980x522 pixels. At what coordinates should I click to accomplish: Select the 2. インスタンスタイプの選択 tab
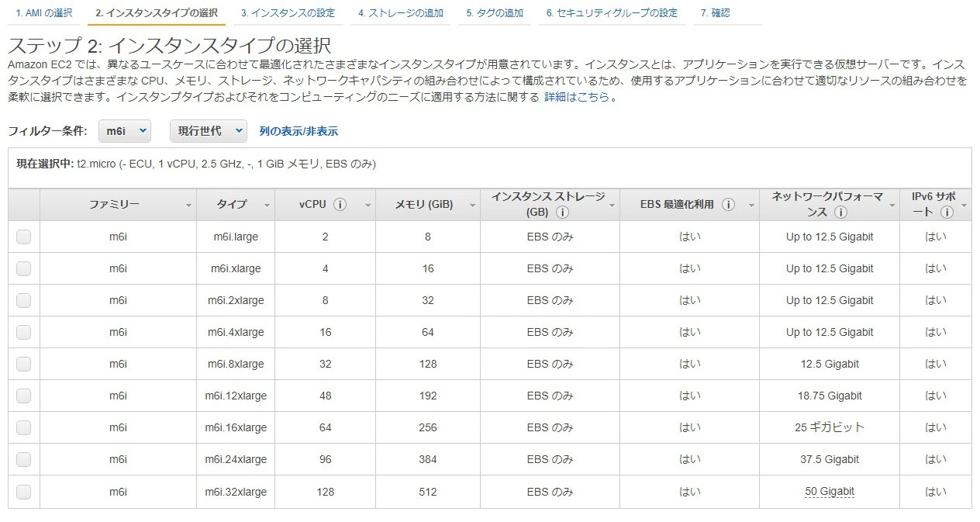click(x=157, y=13)
